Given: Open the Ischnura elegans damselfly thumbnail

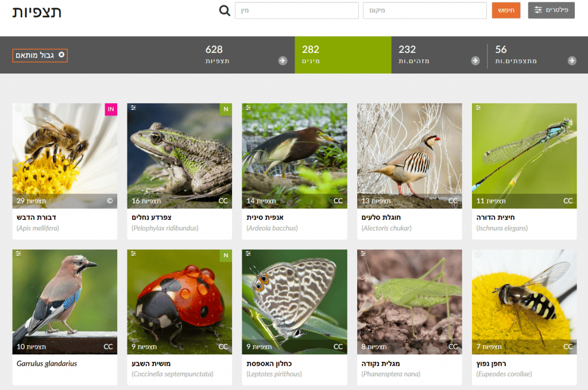Looking at the screenshot, I should tap(524, 149).
